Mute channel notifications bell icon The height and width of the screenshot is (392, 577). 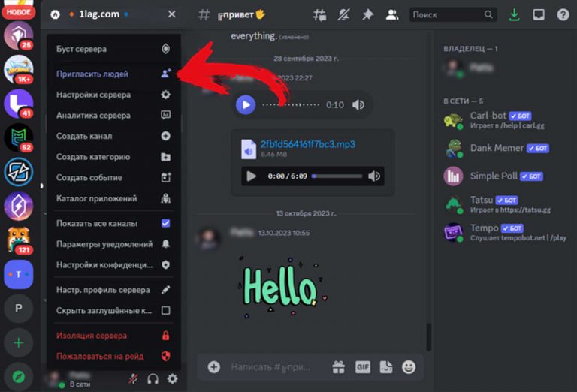(344, 14)
